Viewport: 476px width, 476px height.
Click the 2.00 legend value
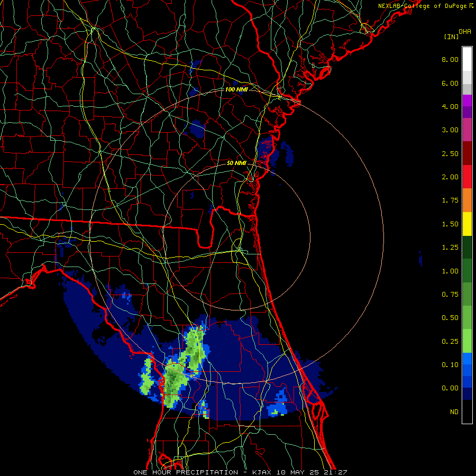click(450, 177)
